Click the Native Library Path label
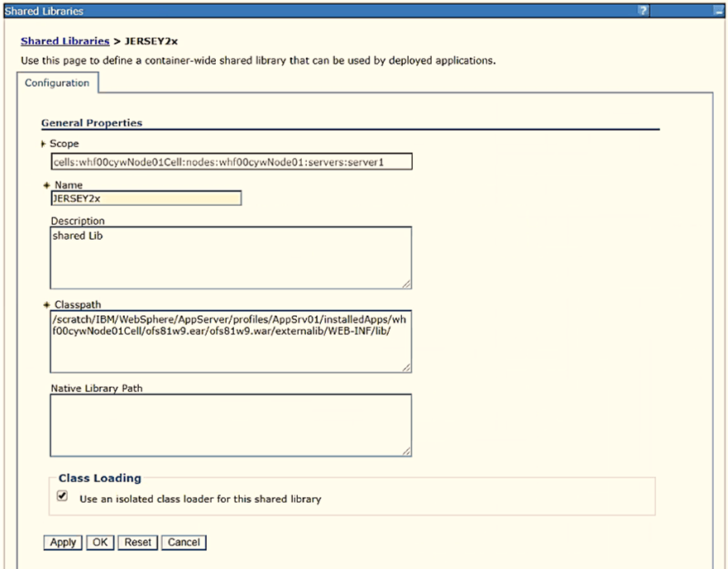 point(97,388)
